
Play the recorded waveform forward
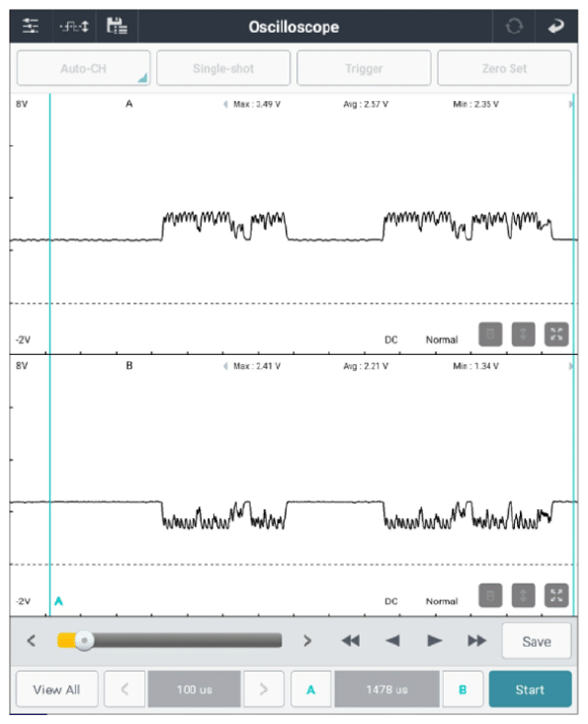point(435,641)
